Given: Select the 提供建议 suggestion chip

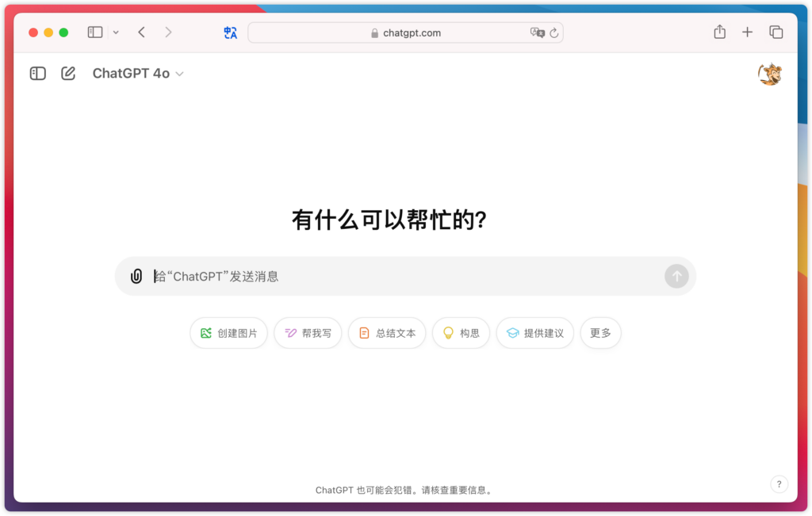Looking at the screenshot, I should (x=534, y=333).
